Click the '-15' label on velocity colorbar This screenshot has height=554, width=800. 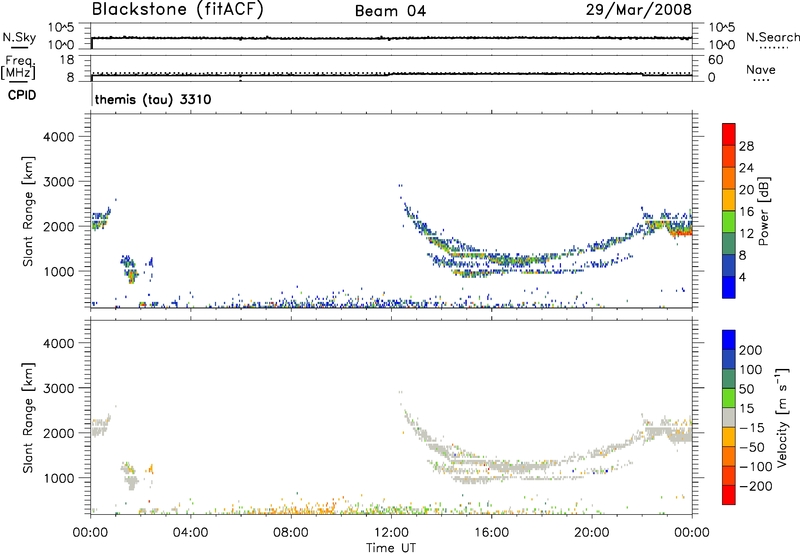752,428
